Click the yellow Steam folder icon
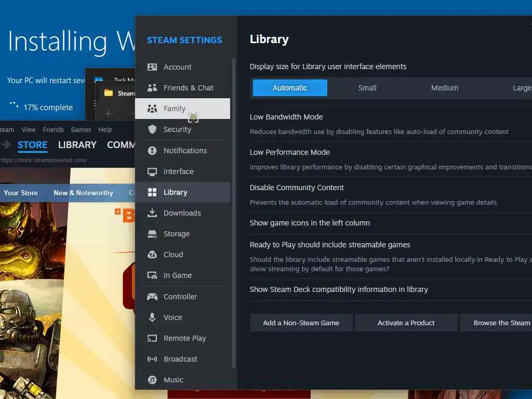This screenshot has height=399, width=532. pyautogui.click(x=109, y=93)
